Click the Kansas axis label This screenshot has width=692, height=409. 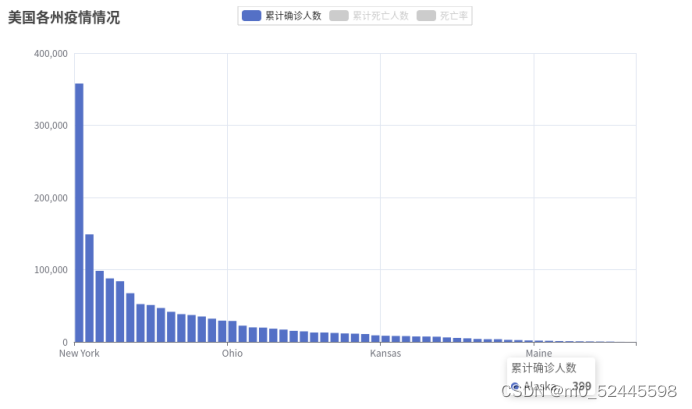point(385,353)
